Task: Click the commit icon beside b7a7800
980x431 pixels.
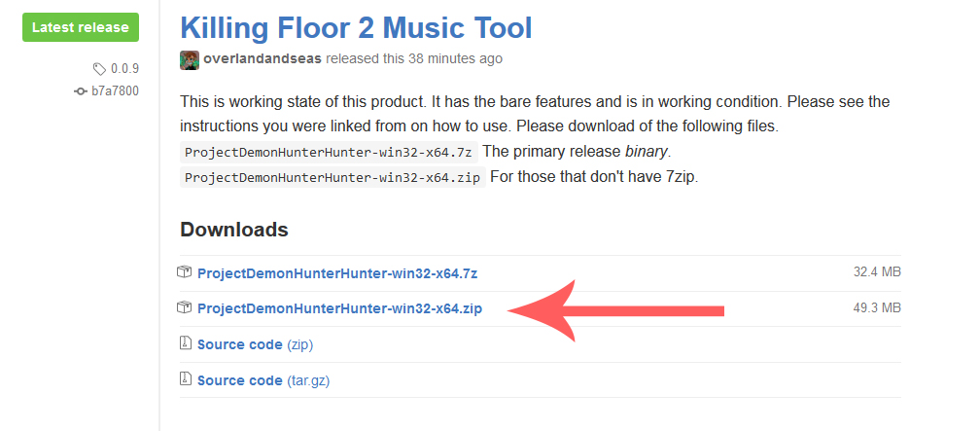Action: [81, 91]
